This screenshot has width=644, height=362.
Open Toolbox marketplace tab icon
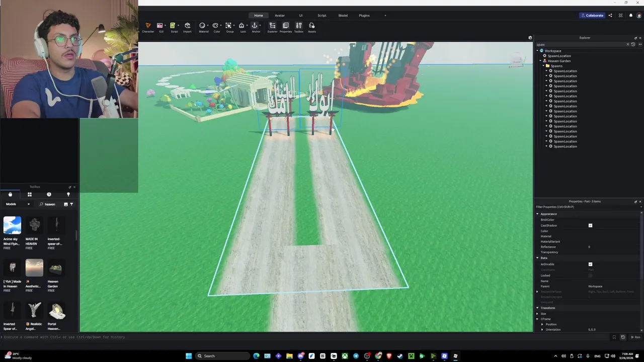point(10,195)
